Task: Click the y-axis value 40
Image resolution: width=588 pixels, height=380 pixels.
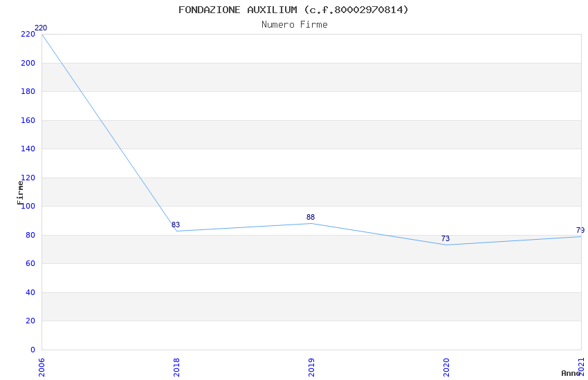Action: coord(30,292)
